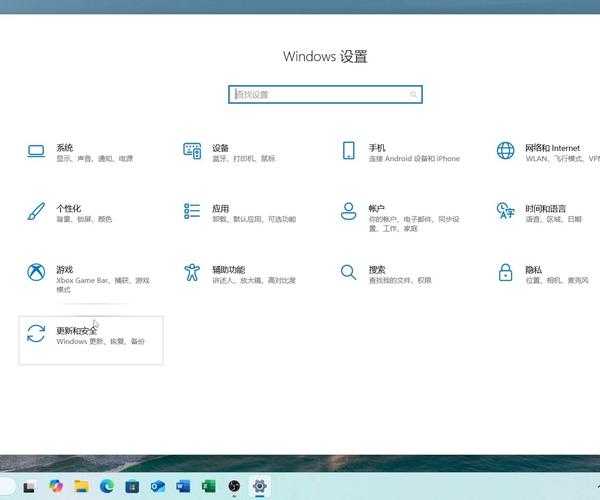Open File Explorer from the taskbar
Viewport: 600px width, 500px height.
[x=81, y=487]
